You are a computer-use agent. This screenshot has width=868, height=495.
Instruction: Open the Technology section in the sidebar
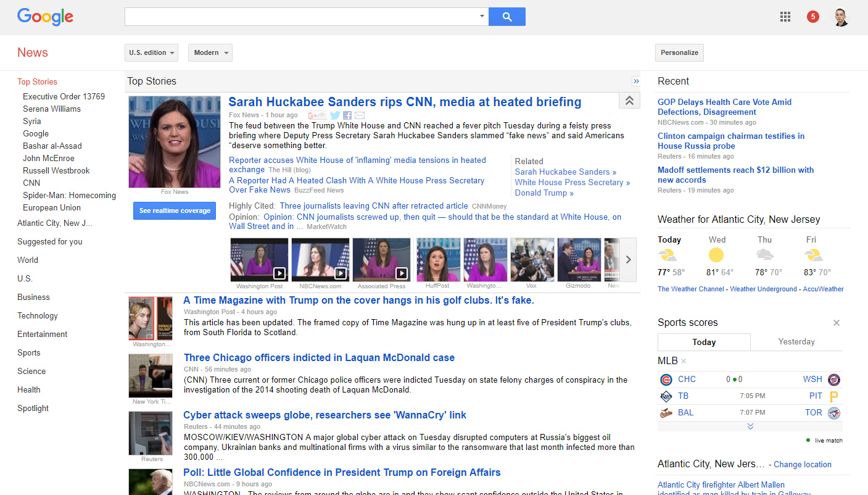point(38,316)
